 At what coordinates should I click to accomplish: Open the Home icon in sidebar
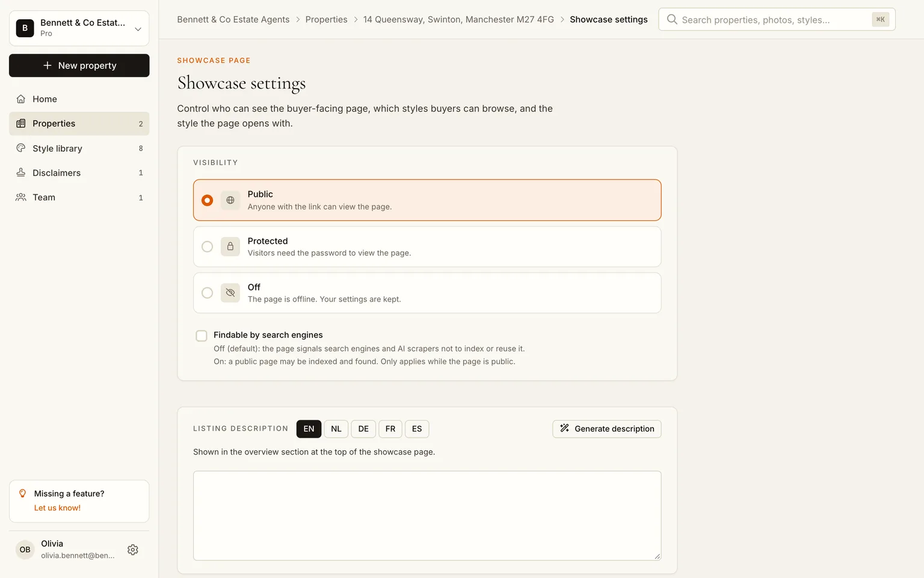click(21, 99)
